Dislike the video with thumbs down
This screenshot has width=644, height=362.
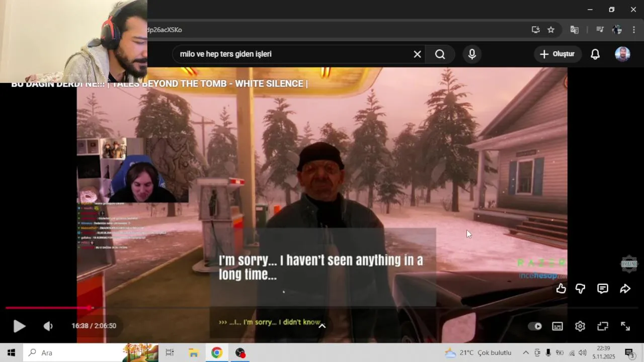pos(581,289)
